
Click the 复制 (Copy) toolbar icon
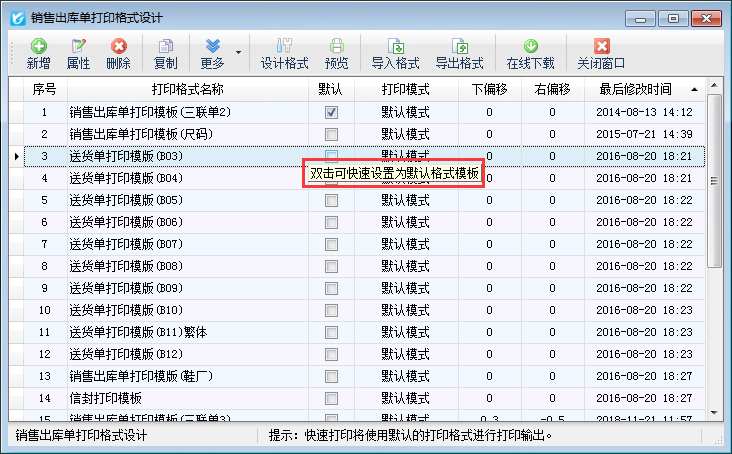point(165,46)
